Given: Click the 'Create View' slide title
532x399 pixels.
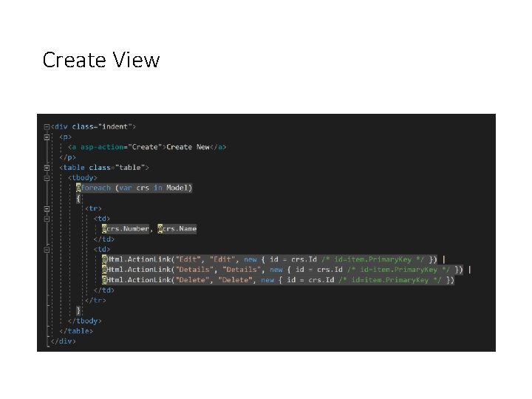Looking at the screenshot, I should [x=100, y=60].
